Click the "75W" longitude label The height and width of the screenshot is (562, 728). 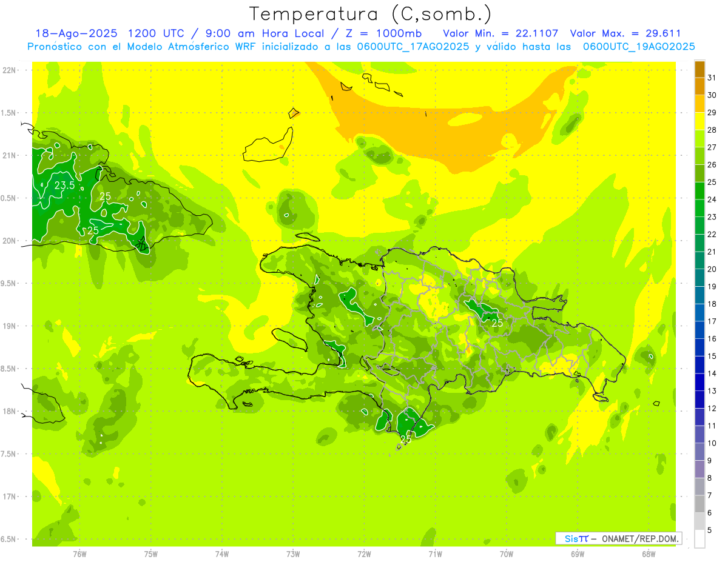pyautogui.click(x=151, y=554)
